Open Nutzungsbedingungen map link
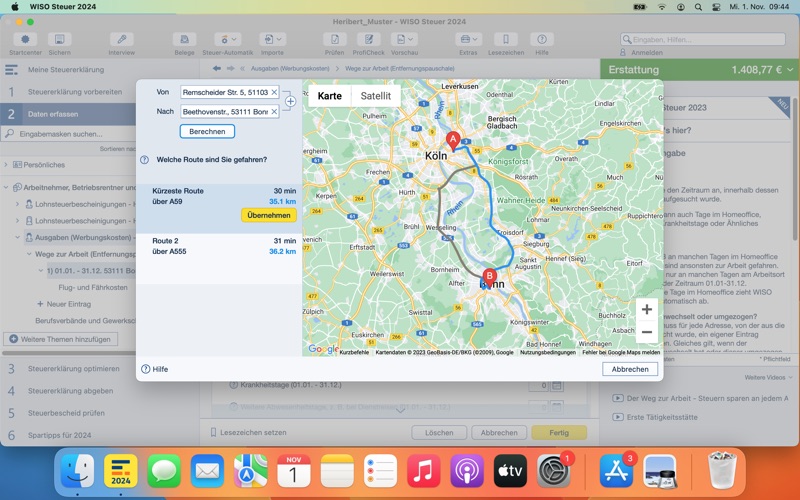Screen dimensions: 800x500 tap(547, 352)
